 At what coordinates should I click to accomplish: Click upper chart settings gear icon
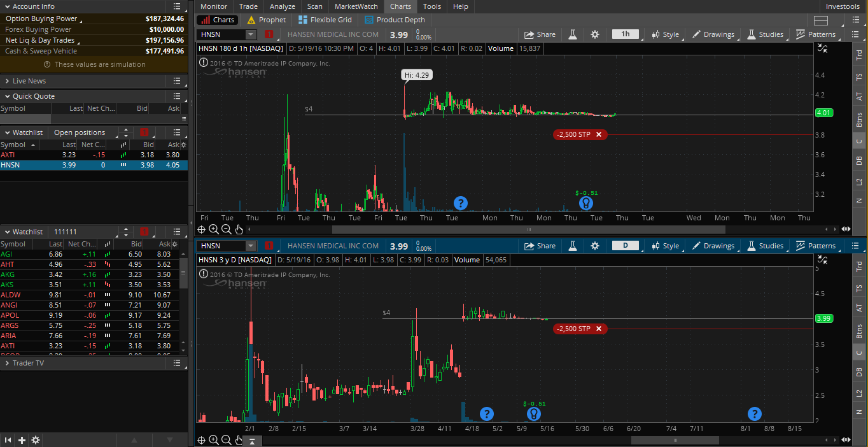coord(595,34)
